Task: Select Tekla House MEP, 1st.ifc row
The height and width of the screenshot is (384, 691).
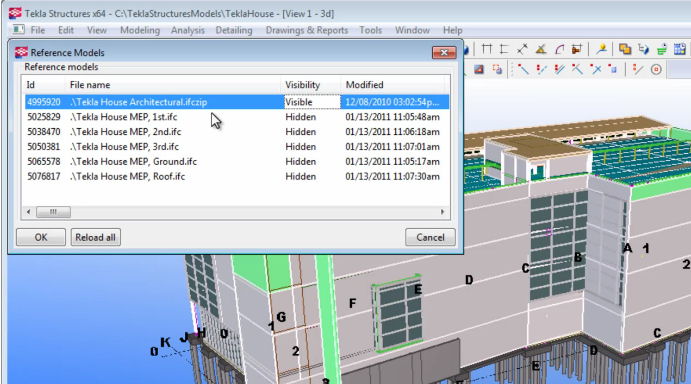Action: click(236, 117)
